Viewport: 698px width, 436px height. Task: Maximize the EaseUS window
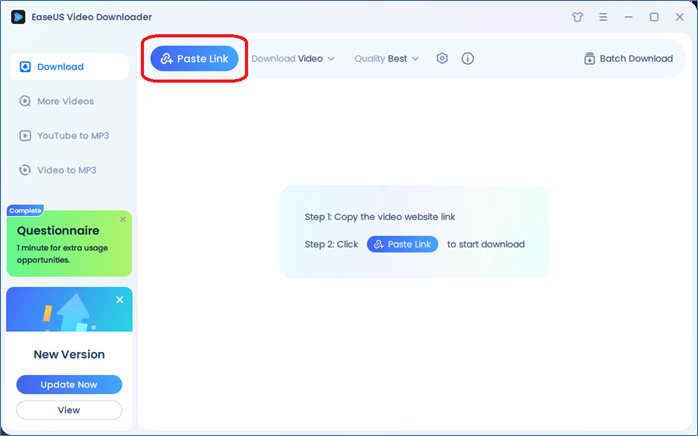coord(654,17)
